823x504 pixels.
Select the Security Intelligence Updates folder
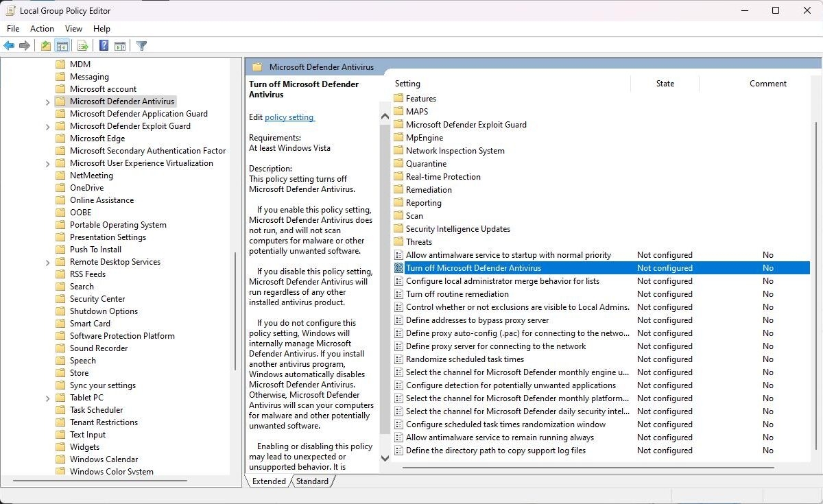point(458,229)
